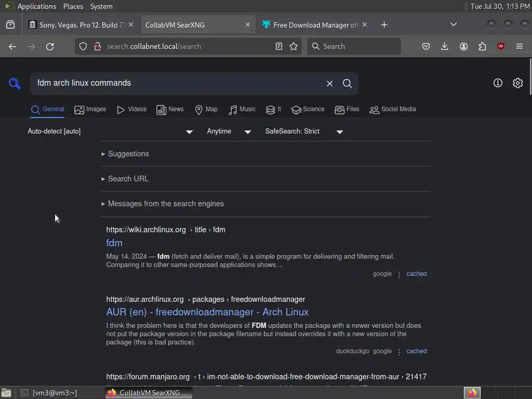Open the Downloads panel icon

445,46
